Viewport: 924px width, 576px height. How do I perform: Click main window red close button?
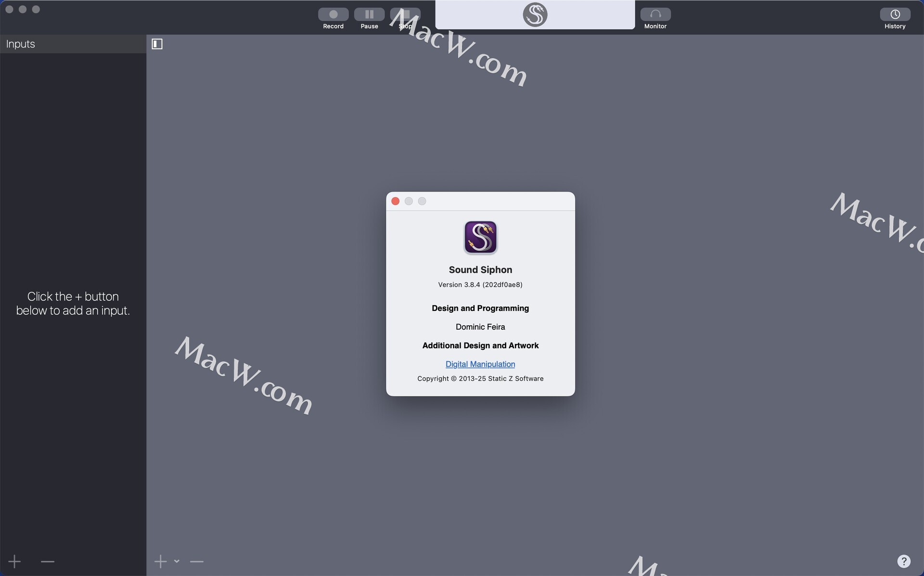(x=9, y=9)
